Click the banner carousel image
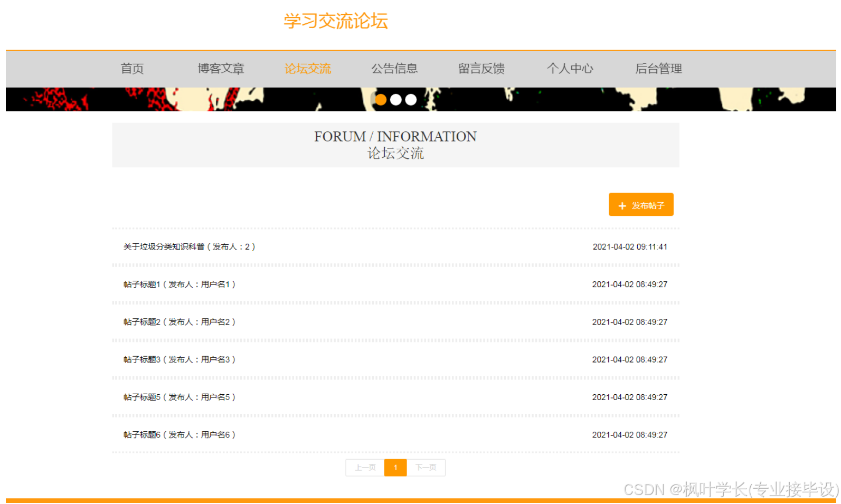Image resolution: width=841 pixels, height=504 pixels. [x=421, y=100]
